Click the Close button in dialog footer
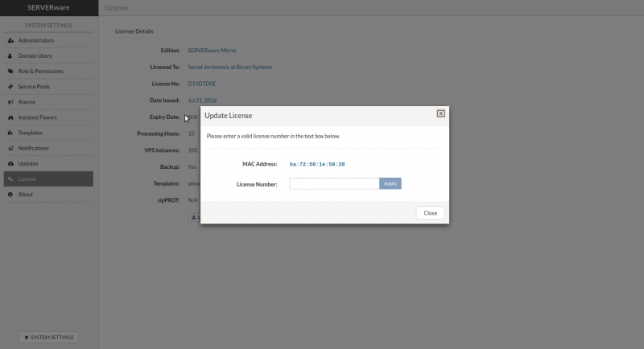The height and width of the screenshot is (349, 644). (431, 213)
